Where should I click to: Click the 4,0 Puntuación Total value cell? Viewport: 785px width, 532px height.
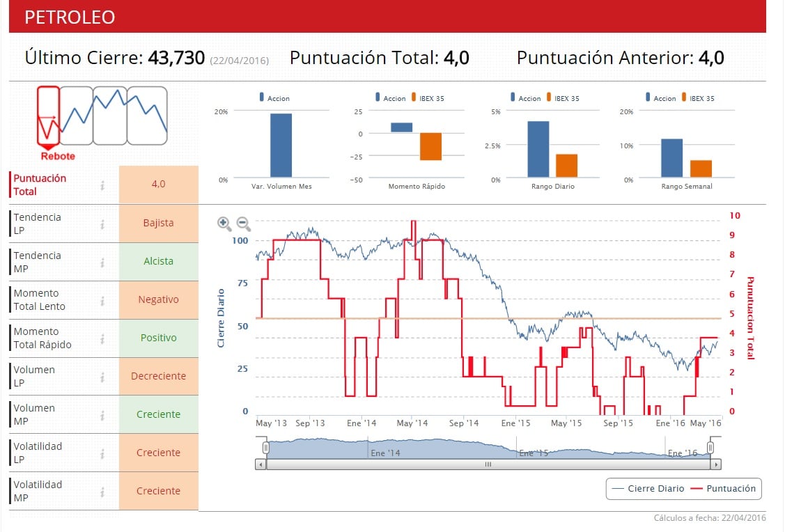click(x=159, y=184)
